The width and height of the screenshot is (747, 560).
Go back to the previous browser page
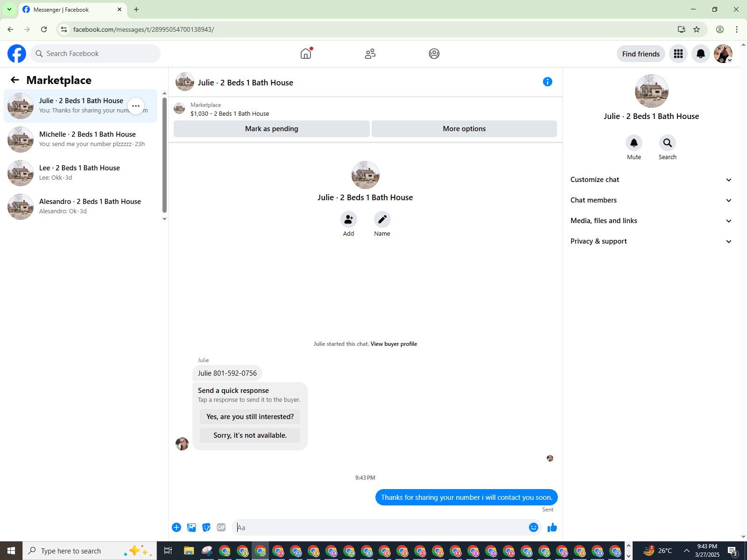click(x=10, y=29)
